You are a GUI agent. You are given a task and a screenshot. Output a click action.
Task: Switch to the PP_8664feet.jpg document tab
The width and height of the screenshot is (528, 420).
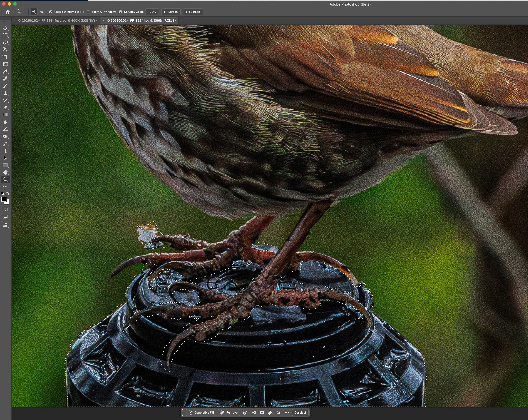tap(58, 21)
